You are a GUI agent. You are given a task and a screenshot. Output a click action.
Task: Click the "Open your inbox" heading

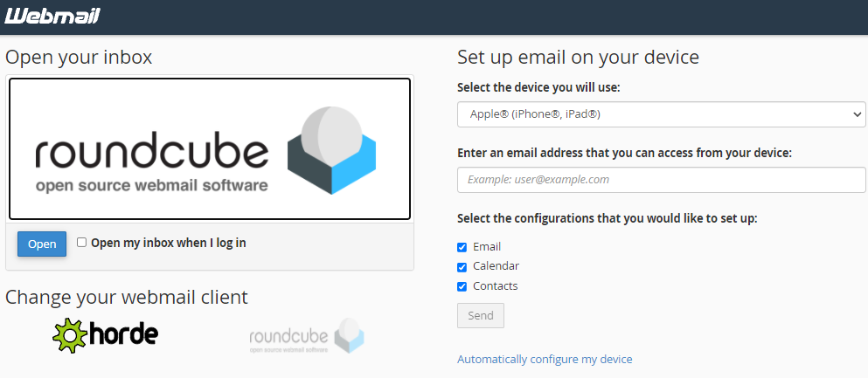tap(79, 58)
